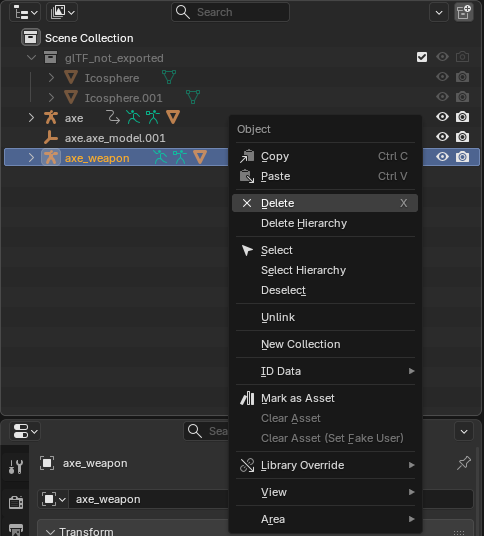Expand the Icosphere.001 object row
The image size is (484, 536).
51,98
